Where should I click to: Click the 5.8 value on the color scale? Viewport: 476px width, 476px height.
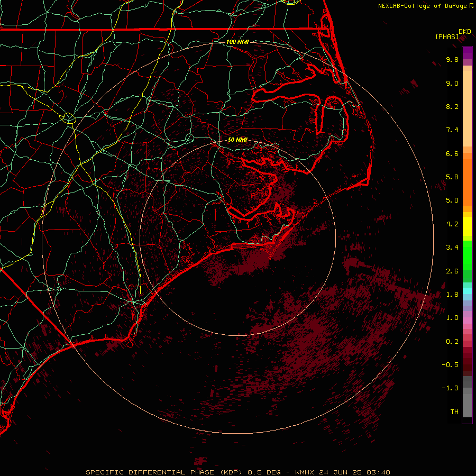click(x=452, y=177)
